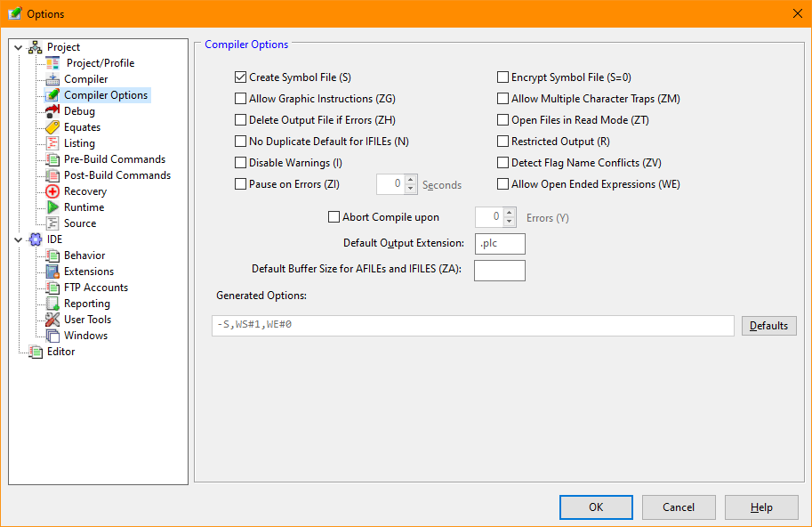
Task: Click the FTP Accounts icon
Action: (52, 288)
